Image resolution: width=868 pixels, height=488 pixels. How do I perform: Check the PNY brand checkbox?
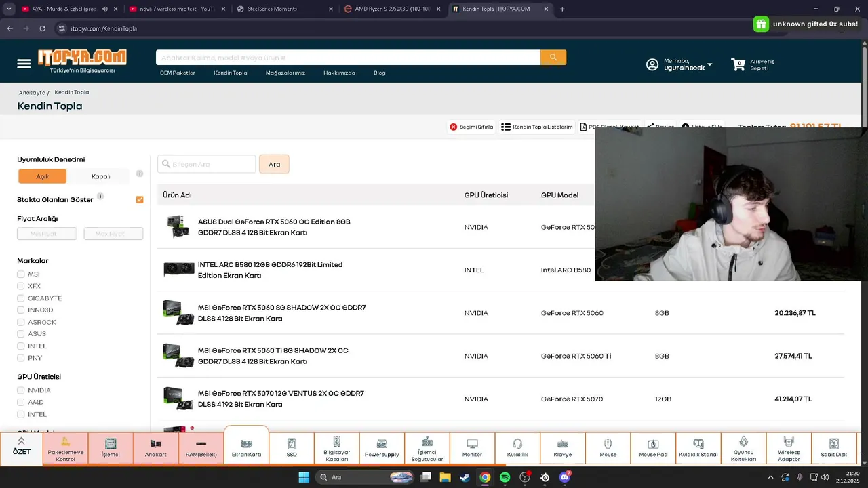click(x=21, y=358)
